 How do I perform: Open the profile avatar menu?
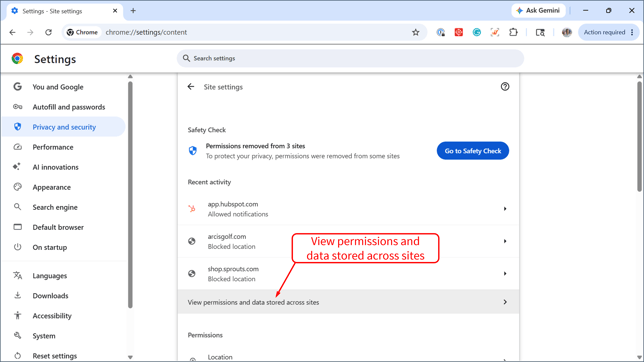(x=567, y=32)
